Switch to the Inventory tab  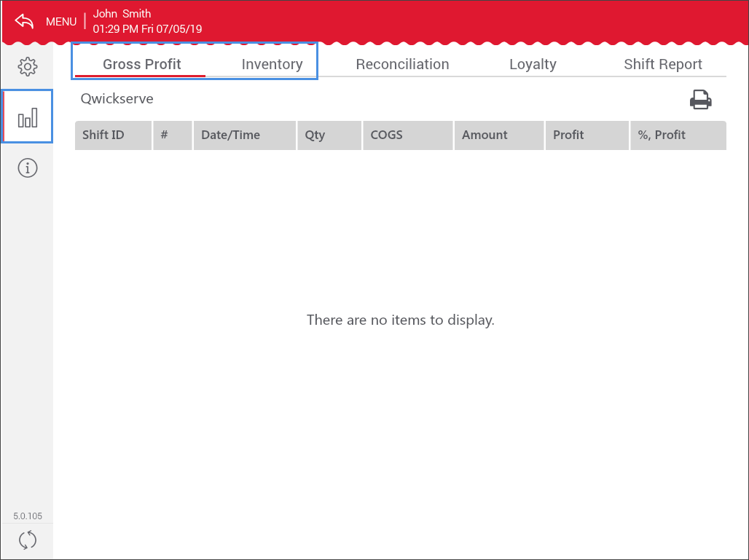coord(272,64)
